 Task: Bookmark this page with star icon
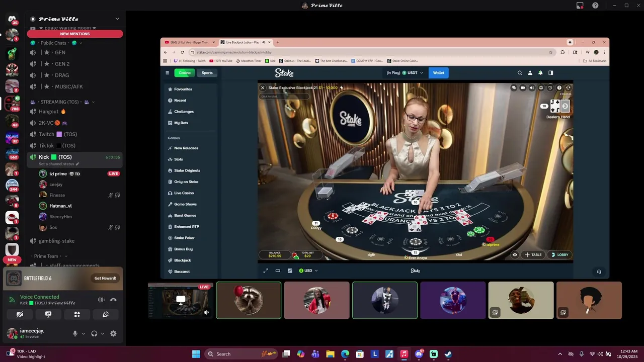(x=551, y=52)
